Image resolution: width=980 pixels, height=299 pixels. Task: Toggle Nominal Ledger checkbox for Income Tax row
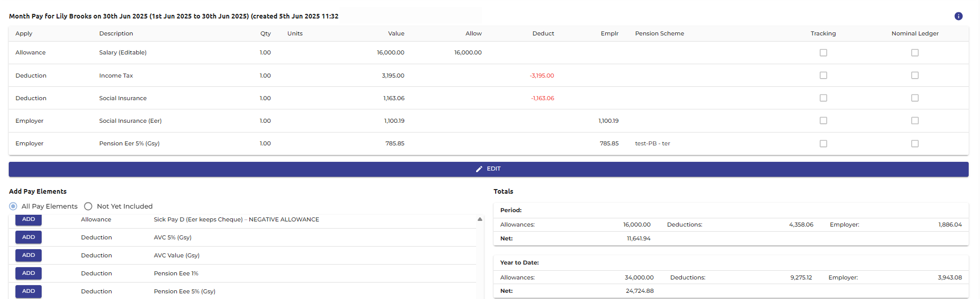pos(915,76)
